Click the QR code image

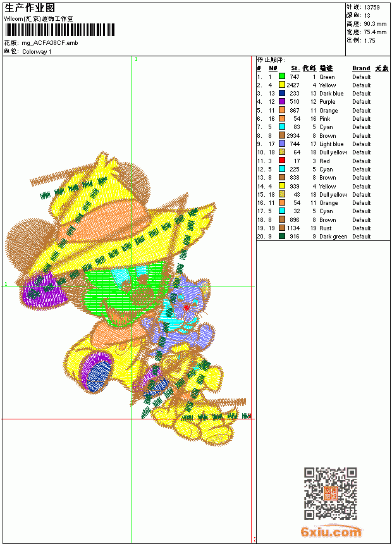(x=331, y=493)
